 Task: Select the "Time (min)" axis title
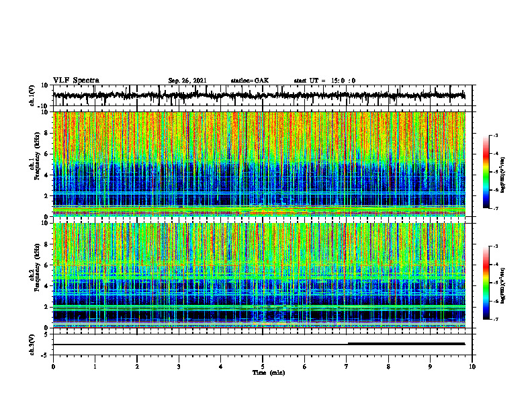269,373
